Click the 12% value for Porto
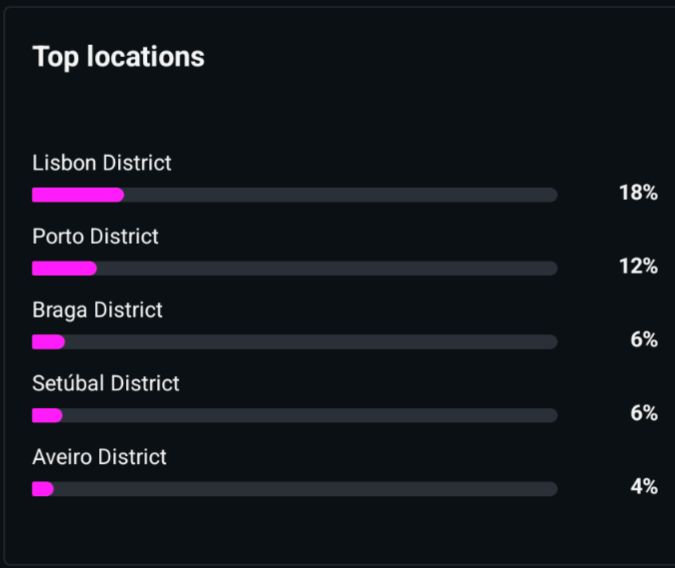Image resolution: width=675 pixels, height=568 pixels. click(638, 267)
